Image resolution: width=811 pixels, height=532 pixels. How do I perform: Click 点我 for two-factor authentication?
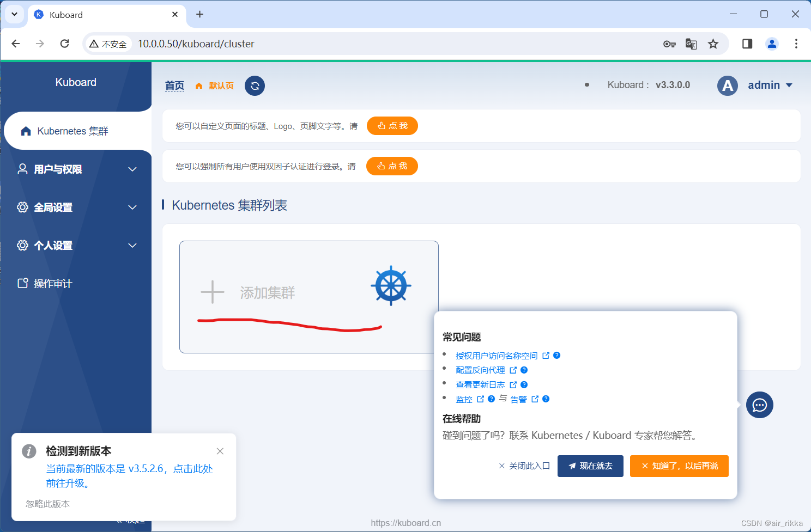click(x=392, y=166)
